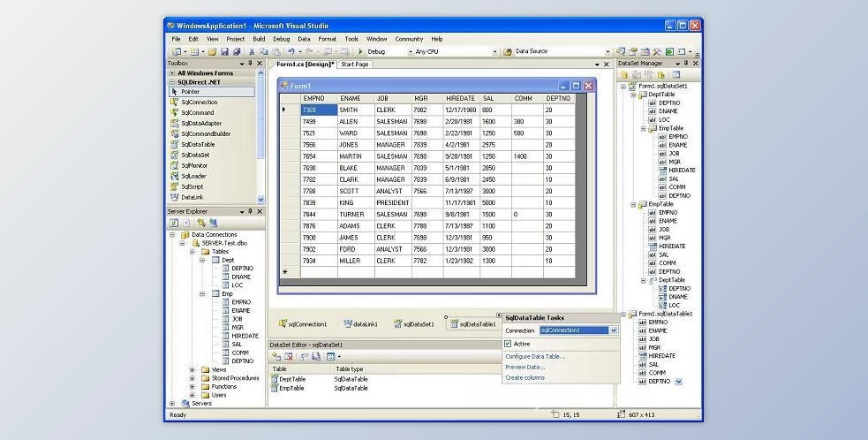Click Connect to Server icon in Server Explorer
The width and height of the screenshot is (868, 440).
pyautogui.click(x=213, y=223)
